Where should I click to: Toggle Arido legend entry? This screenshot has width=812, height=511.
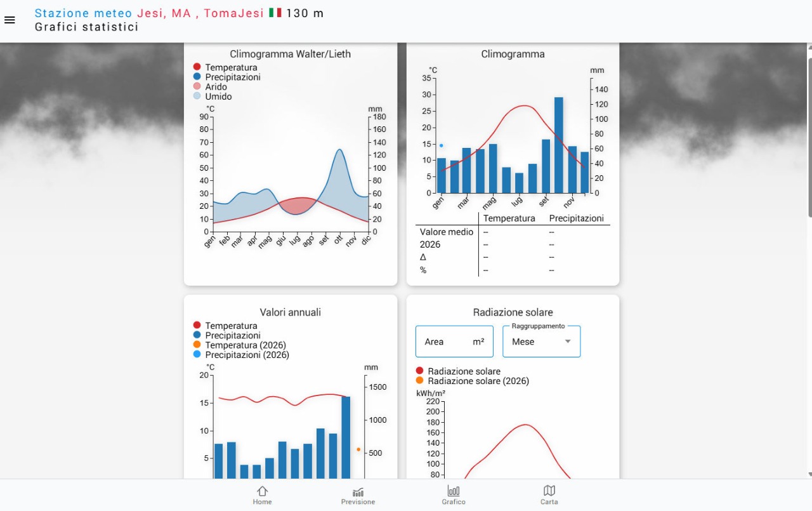click(x=216, y=87)
